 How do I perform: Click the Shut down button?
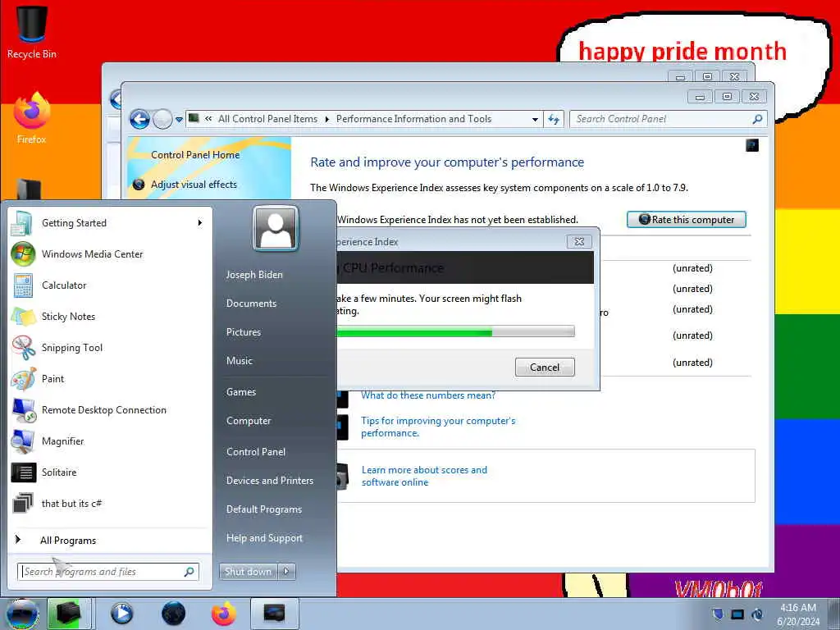tap(249, 572)
